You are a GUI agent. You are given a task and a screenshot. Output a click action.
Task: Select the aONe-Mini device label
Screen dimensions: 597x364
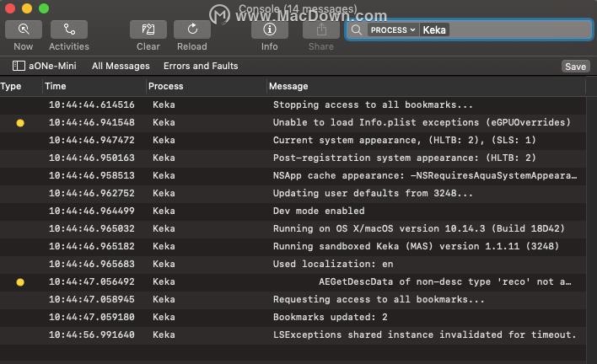click(52, 67)
